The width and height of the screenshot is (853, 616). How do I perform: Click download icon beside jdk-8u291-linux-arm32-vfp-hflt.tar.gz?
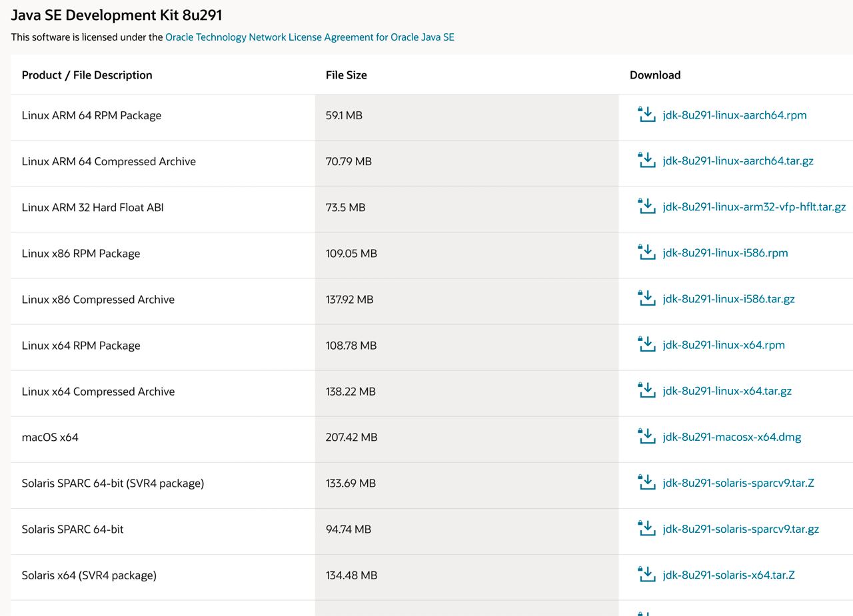point(646,206)
